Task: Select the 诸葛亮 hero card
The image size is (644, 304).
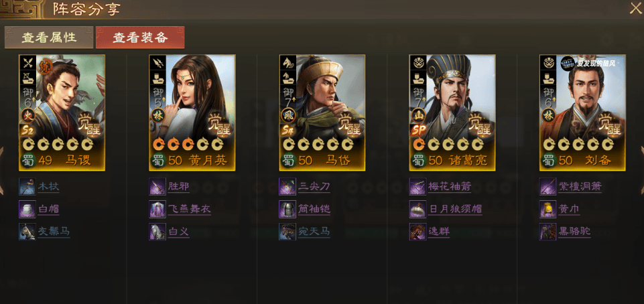Action: point(452,112)
